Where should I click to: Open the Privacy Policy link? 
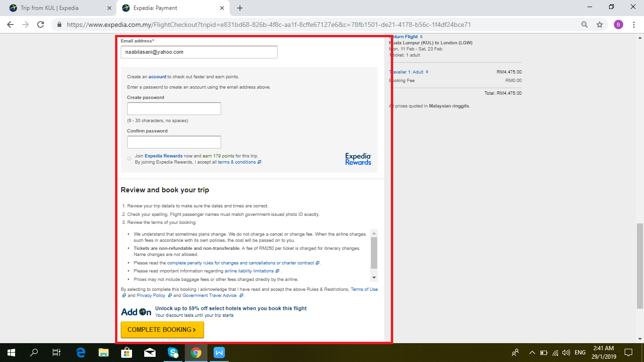click(x=151, y=296)
